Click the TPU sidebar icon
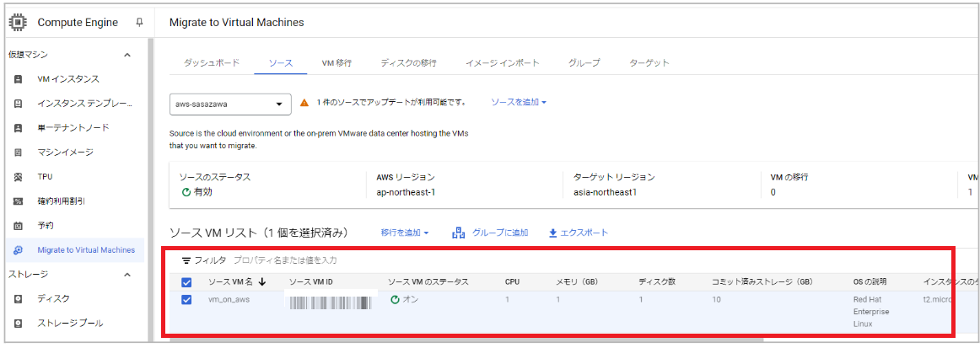The height and width of the screenshot is (348, 980). click(x=18, y=177)
